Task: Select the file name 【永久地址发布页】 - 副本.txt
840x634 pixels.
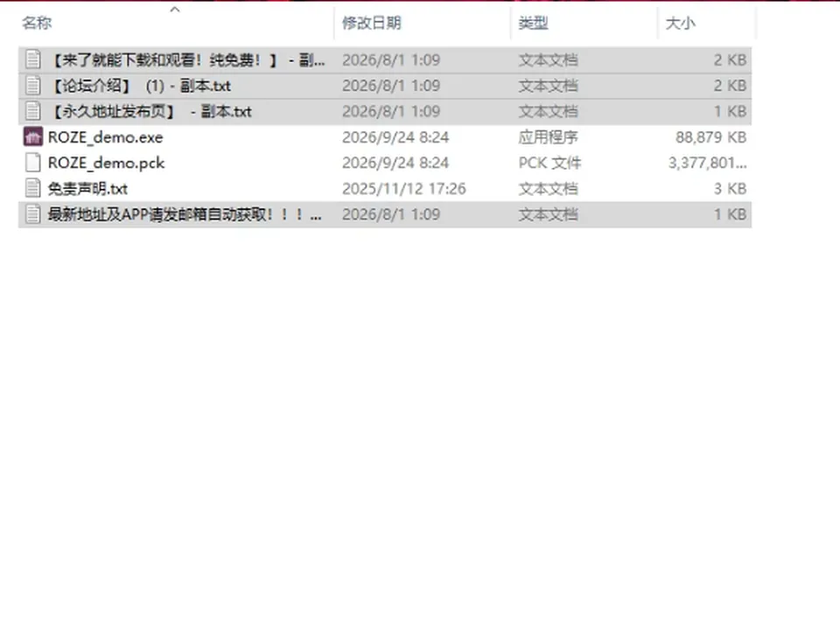Action: click(150, 111)
